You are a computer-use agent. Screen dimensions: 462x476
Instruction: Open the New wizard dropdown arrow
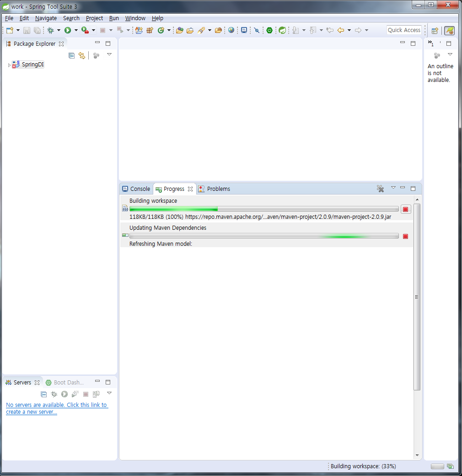coord(18,30)
